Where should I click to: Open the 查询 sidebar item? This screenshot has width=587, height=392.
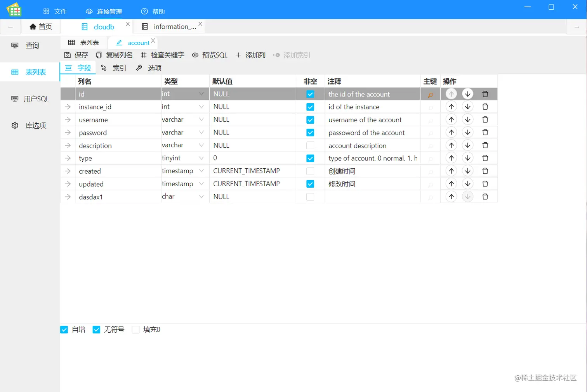[30, 45]
